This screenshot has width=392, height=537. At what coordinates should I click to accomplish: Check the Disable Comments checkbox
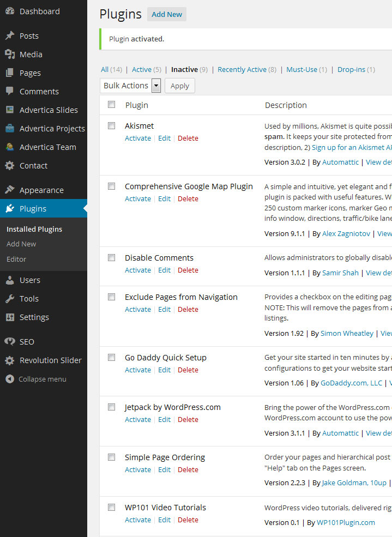point(112,257)
